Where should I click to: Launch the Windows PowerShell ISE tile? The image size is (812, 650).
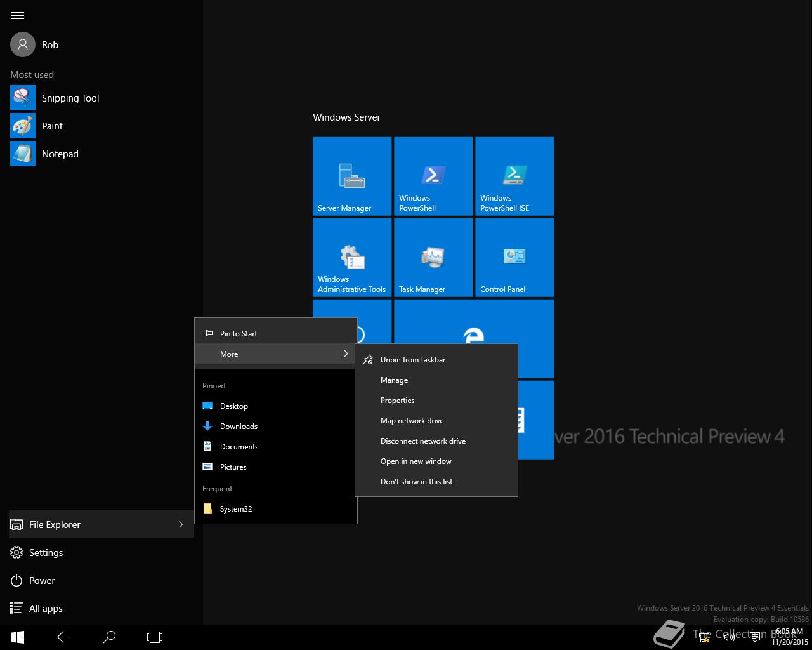point(514,176)
